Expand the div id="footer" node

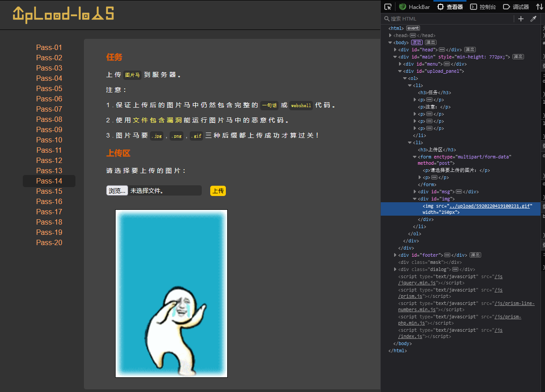pos(395,255)
